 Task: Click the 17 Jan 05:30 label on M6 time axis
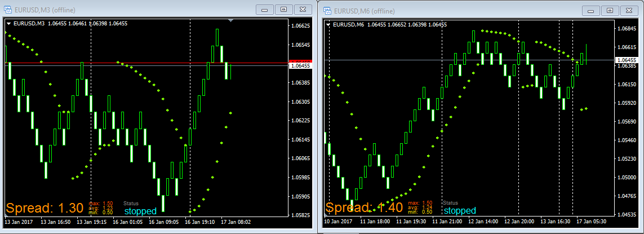pos(592,222)
